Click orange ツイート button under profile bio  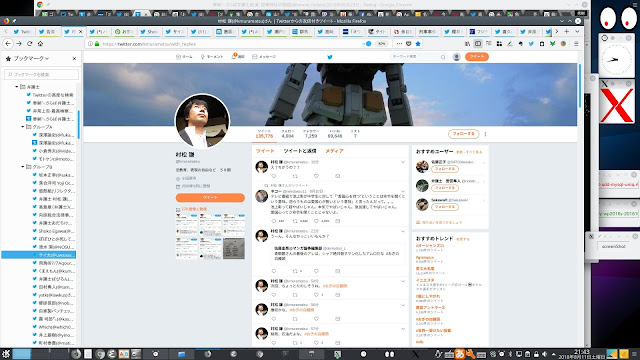point(210,198)
